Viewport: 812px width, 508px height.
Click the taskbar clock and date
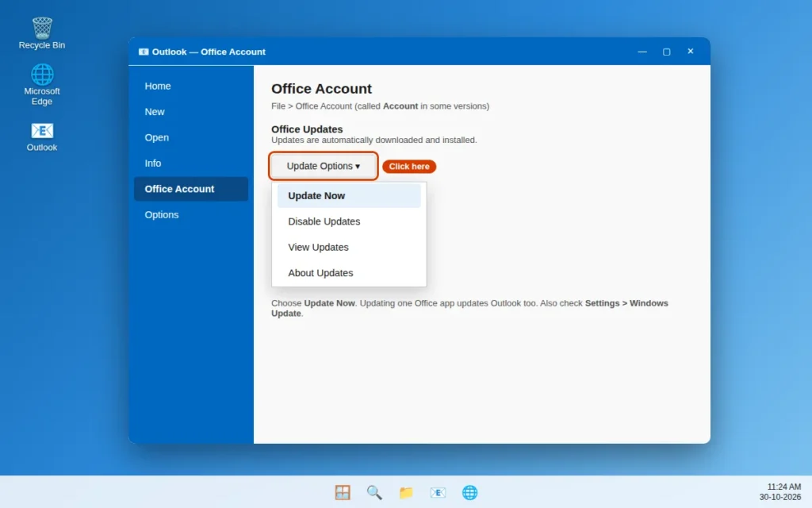tap(781, 492)
